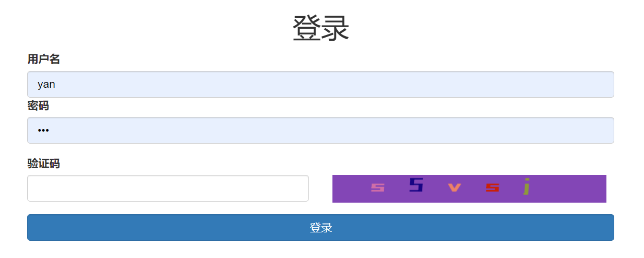Focus the masked password input field

tap(320, 131)
